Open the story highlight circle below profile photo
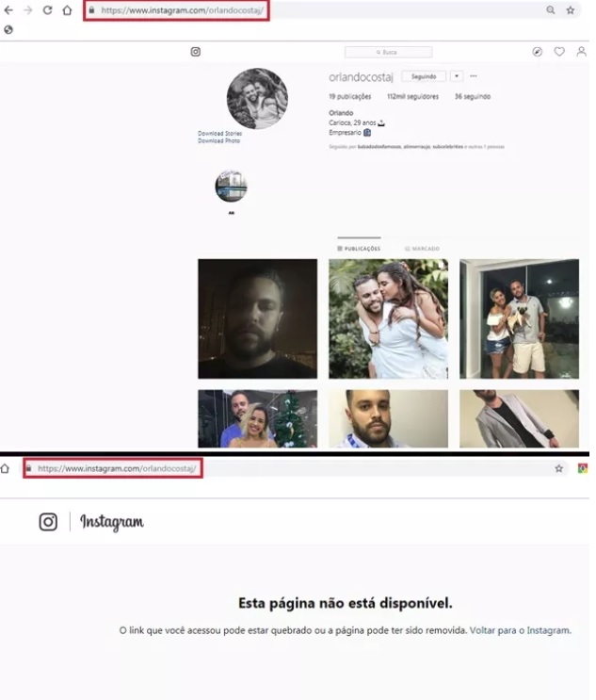This screenshot has height=700, width=596. tap(231, 187)
